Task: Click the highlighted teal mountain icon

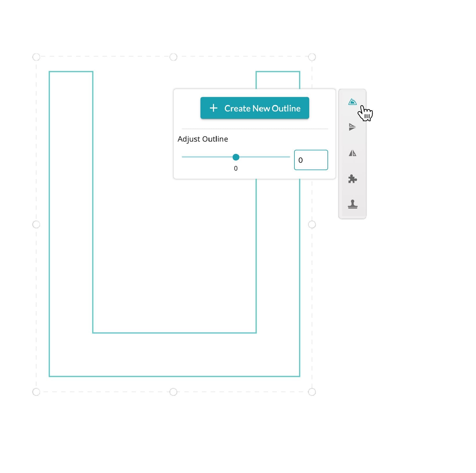Action: tap(352, 102)
